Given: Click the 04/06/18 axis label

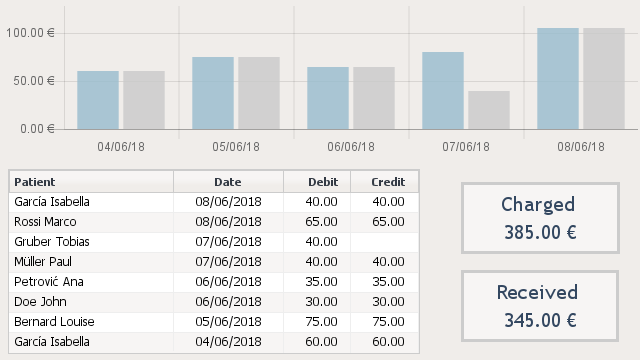Looking at the screenshot, I should [x=121, y=147].
